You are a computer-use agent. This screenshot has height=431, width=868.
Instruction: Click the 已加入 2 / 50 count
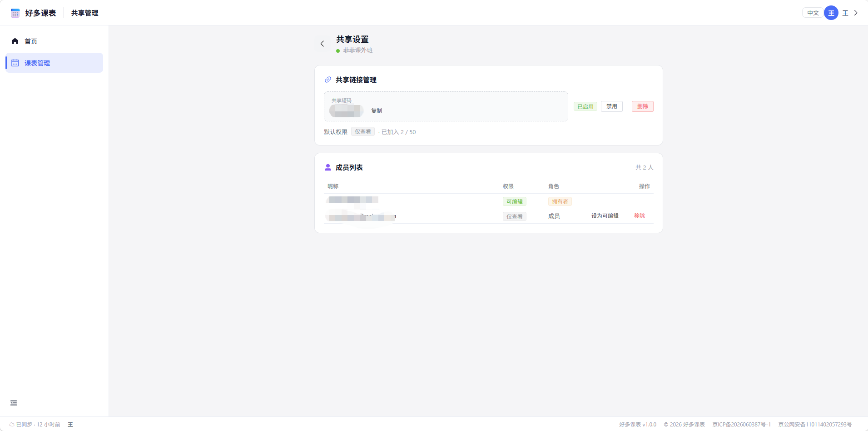click(399, 132)
